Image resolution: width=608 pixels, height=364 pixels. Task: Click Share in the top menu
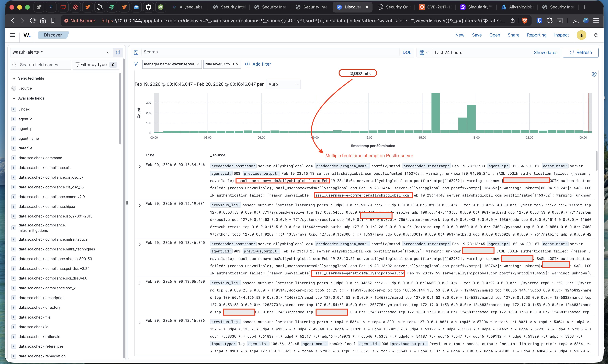(513, 35)
